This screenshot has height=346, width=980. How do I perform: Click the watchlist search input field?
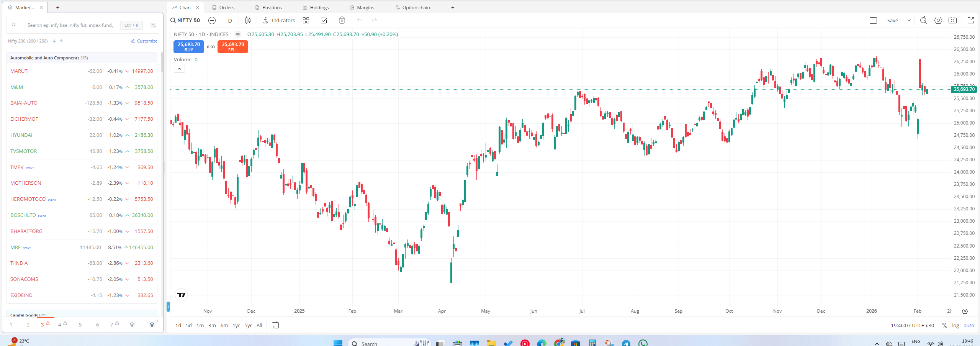pos(70,25)
